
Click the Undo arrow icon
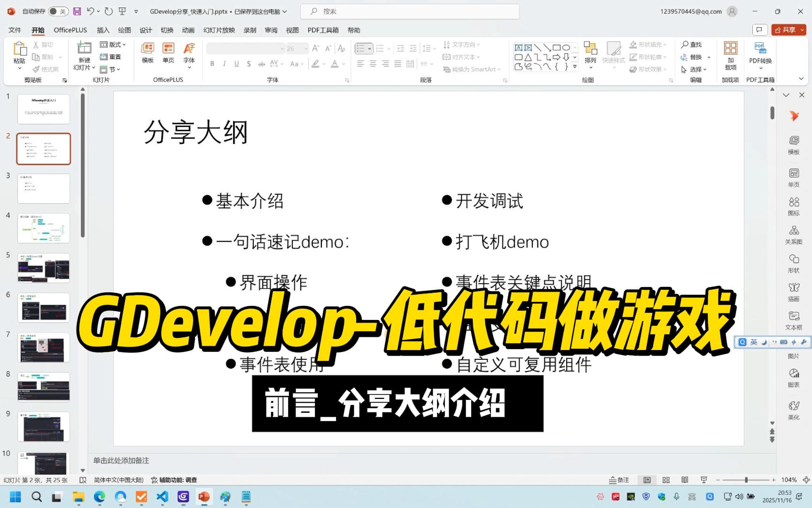pyautogui.click(x=91, y=11)
